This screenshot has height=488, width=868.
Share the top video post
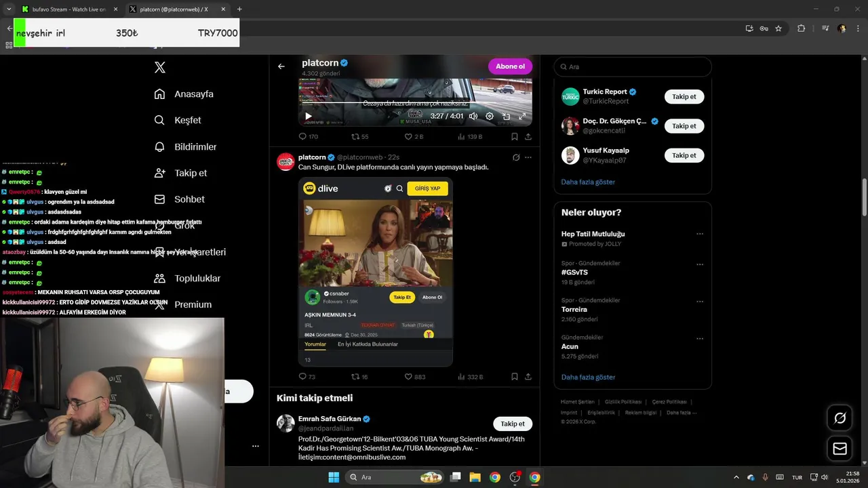tap(528, 136)
